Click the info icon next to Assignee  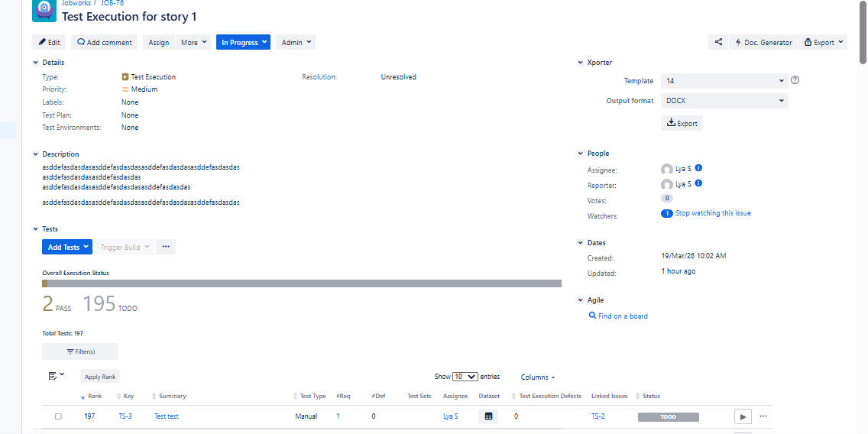pos(698,168)
